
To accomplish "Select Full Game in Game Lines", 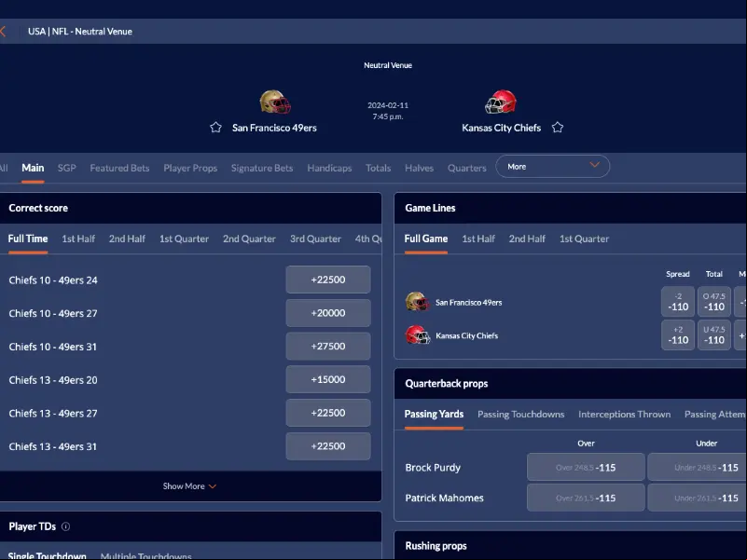I will (426, 239).
